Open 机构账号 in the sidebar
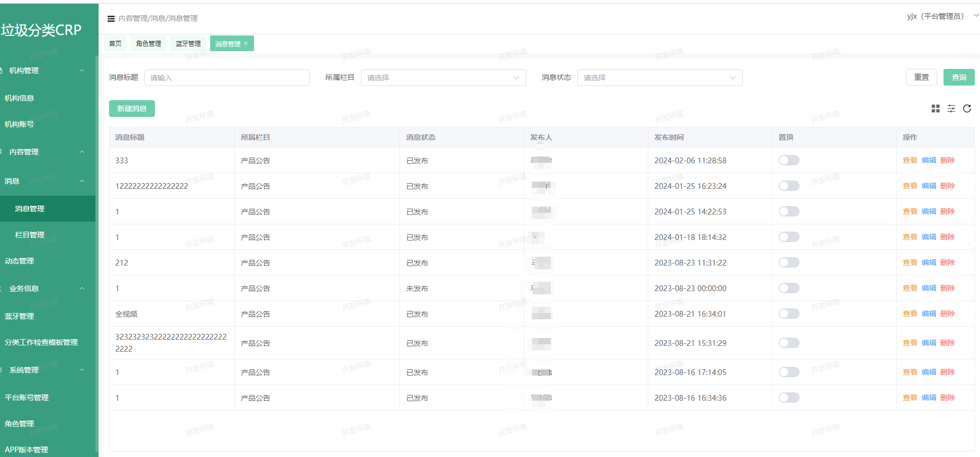The height and width of the screenshot is (457, 980). (x=19, y=124)
